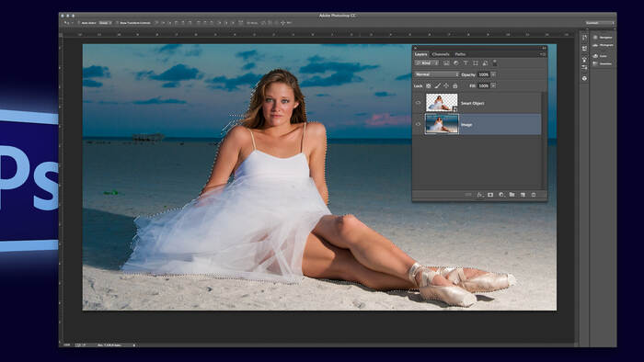Add a layer mask using mask icon
The width and height of the screenshot is (644, 362).
pos(490,195)
